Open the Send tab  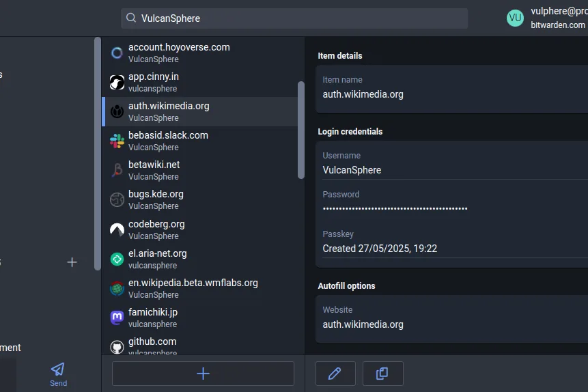click(58, 375)
